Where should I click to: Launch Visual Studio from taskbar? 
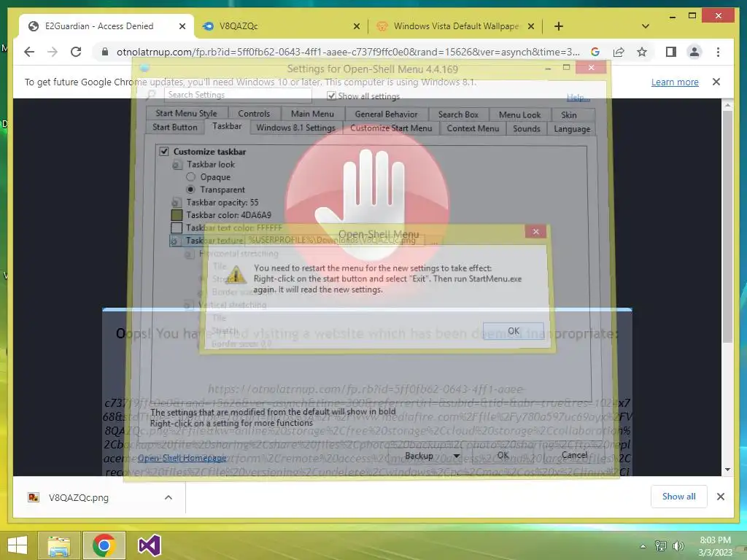point(149,545)
